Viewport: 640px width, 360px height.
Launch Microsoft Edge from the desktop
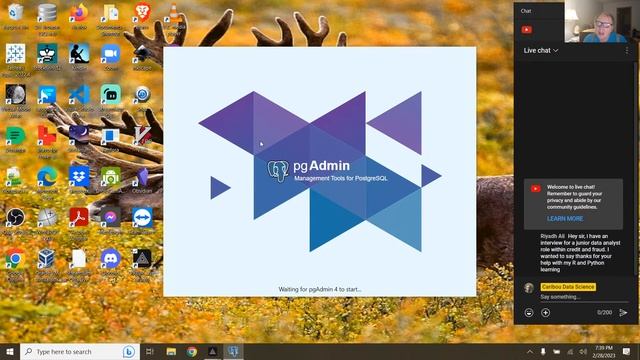coord(47,177)
